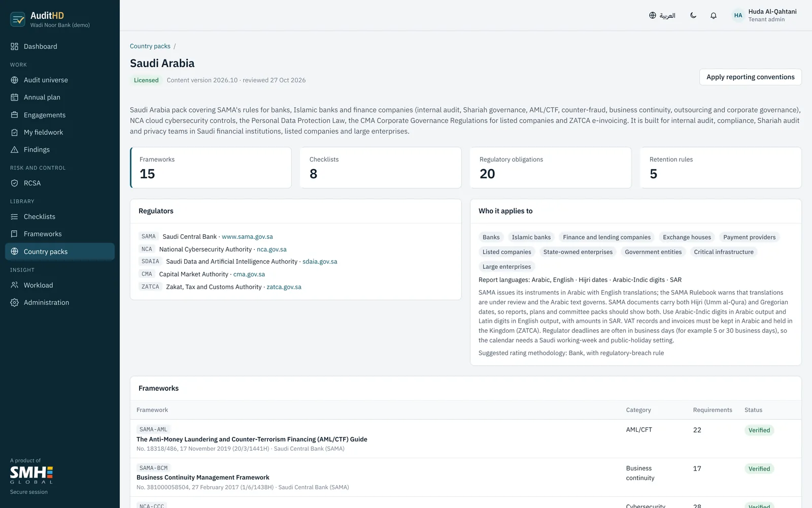
Task: Click the HA user avatar
Action: 738,15
